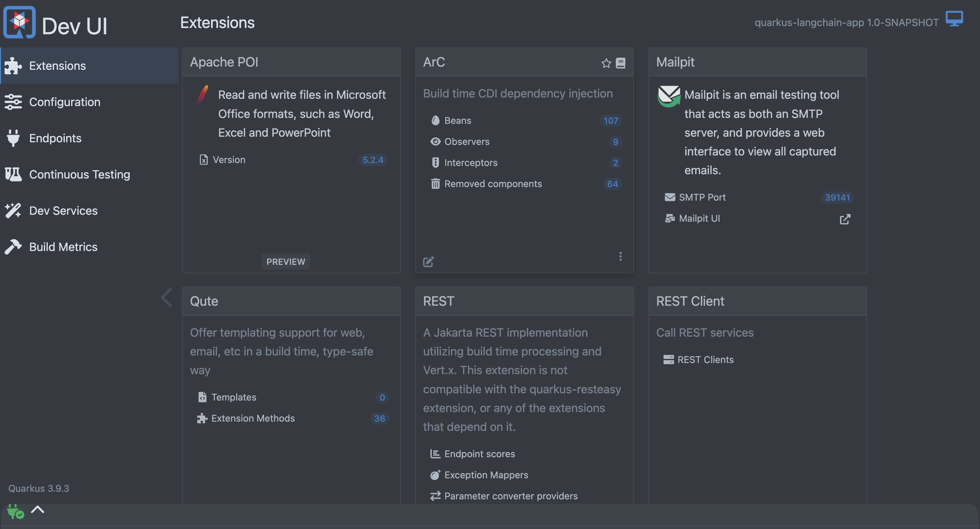Open the ArC guide book icon
Viewport: 980px width, 529px height.
tap(620, 63)
